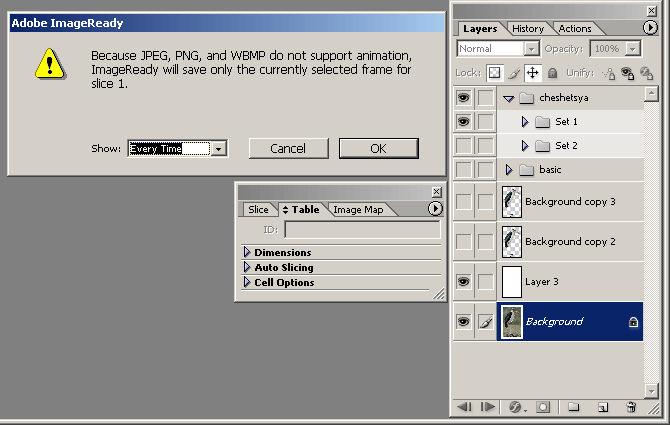670x425 pixels.
Task: Show the Background copy 3 layer
Action: point(463,201)
